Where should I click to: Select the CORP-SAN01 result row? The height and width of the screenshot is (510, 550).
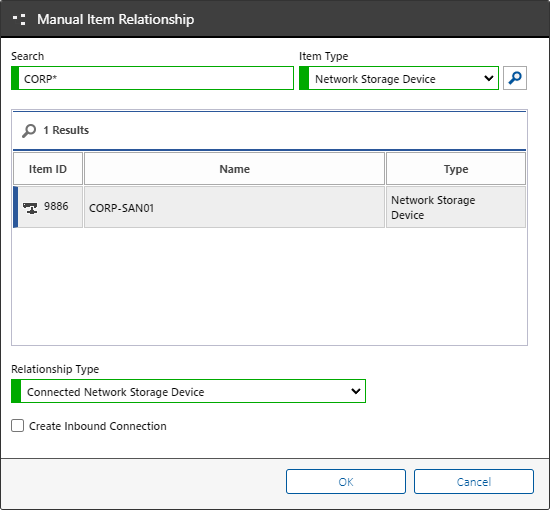(269, 207)
